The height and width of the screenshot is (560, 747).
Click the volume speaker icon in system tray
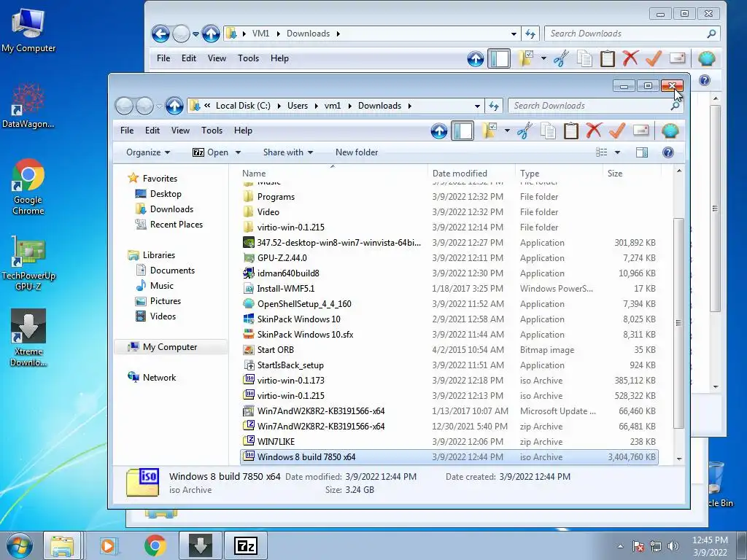click(673, 546)
